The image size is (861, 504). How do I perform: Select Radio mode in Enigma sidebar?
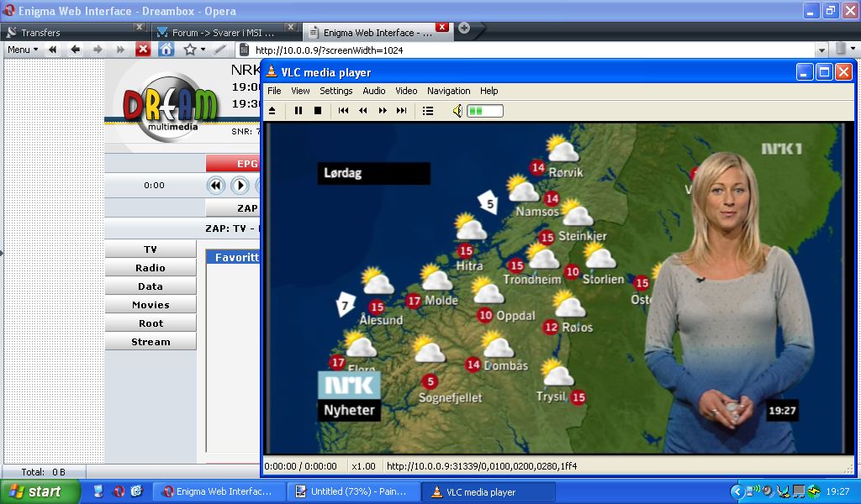tap(151, 268)
